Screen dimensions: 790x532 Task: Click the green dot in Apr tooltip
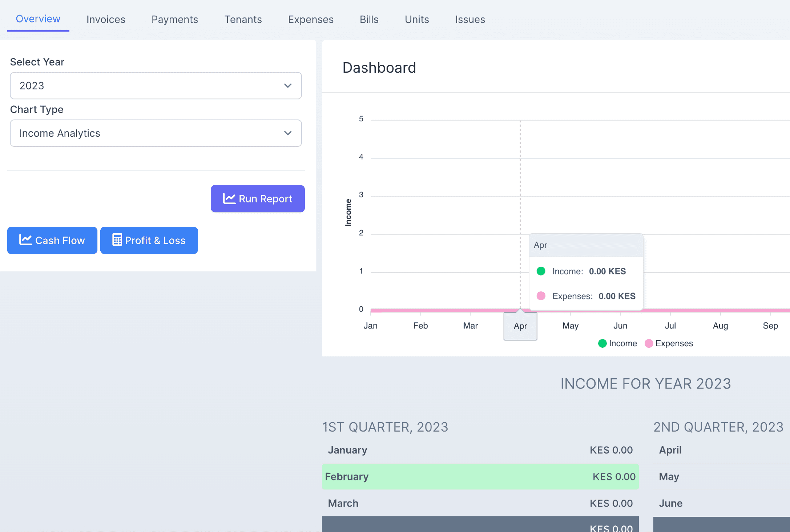pyautogui.click(x=541, y=271)
